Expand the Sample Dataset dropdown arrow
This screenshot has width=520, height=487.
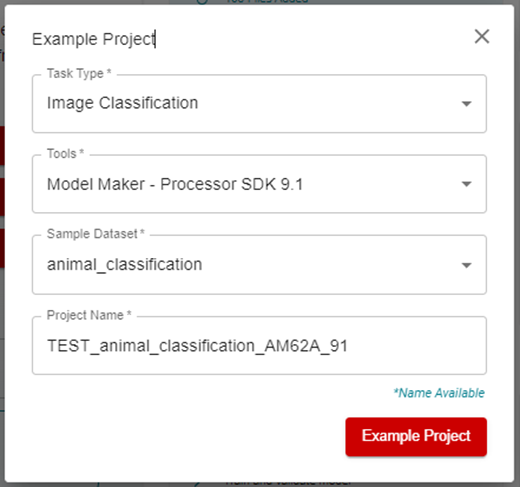pos(466,265)
